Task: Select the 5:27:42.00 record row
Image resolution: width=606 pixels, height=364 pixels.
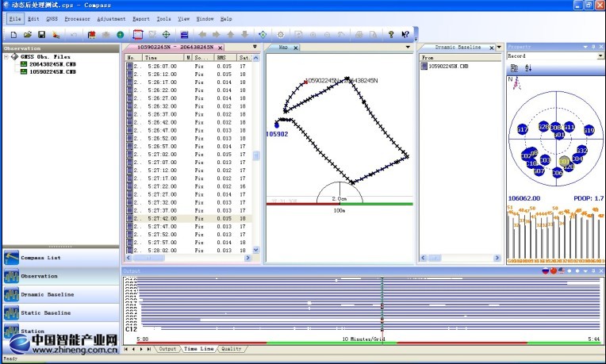Action: [x=188, y=218]
